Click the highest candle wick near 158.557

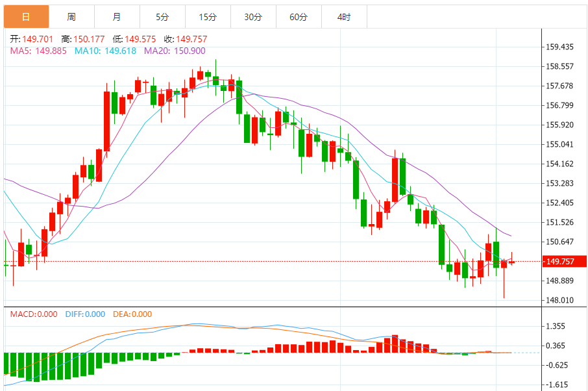click(215, 77)
